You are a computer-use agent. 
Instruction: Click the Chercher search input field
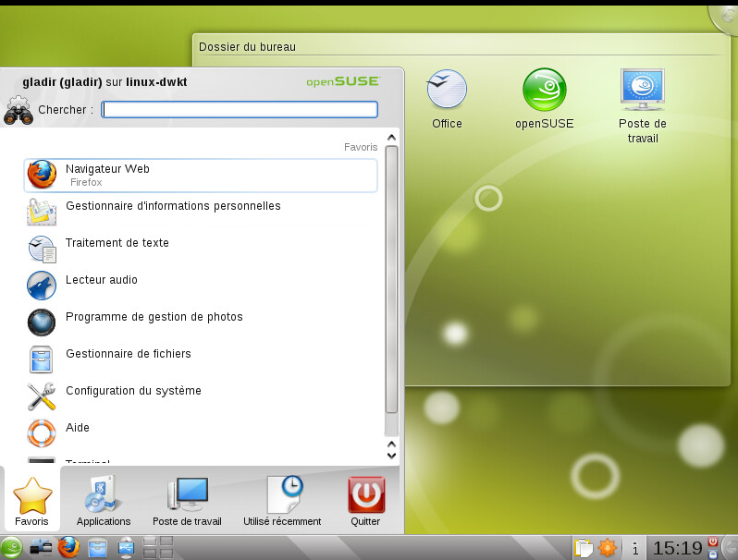tap(240, 110)
